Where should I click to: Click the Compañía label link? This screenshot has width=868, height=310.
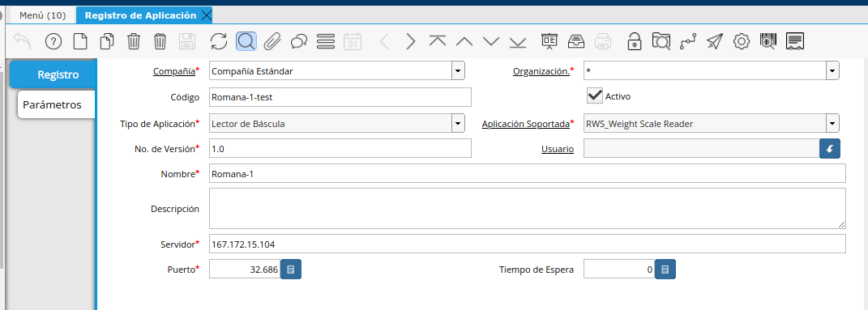click(x=173, y=71)
